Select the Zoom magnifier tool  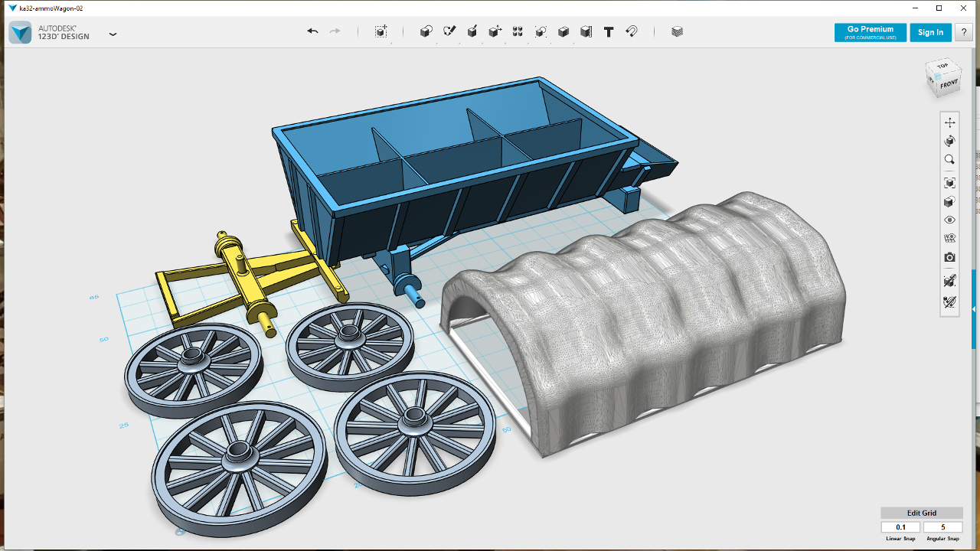(x=949, y=159)
